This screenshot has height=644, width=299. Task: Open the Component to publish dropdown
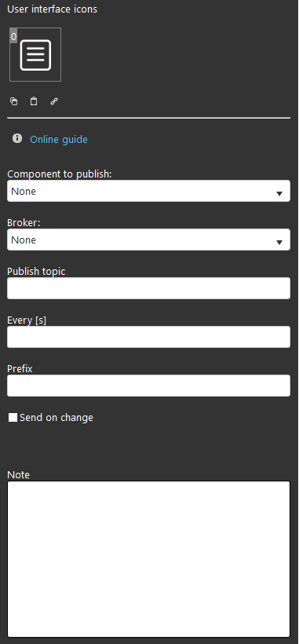(148, 191)
